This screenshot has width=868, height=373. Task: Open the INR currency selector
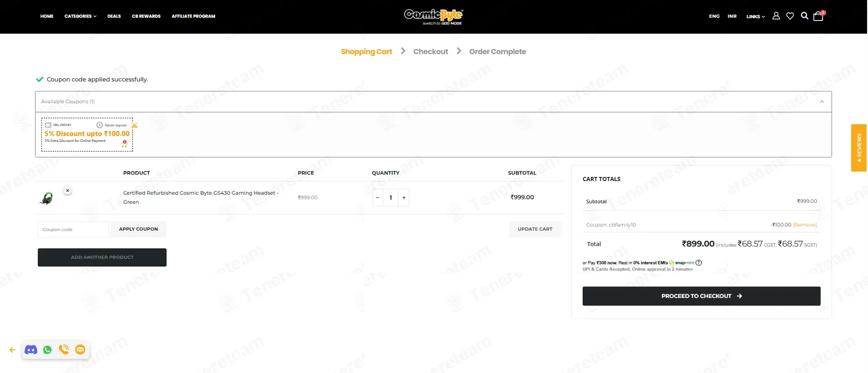click(732, 16)
